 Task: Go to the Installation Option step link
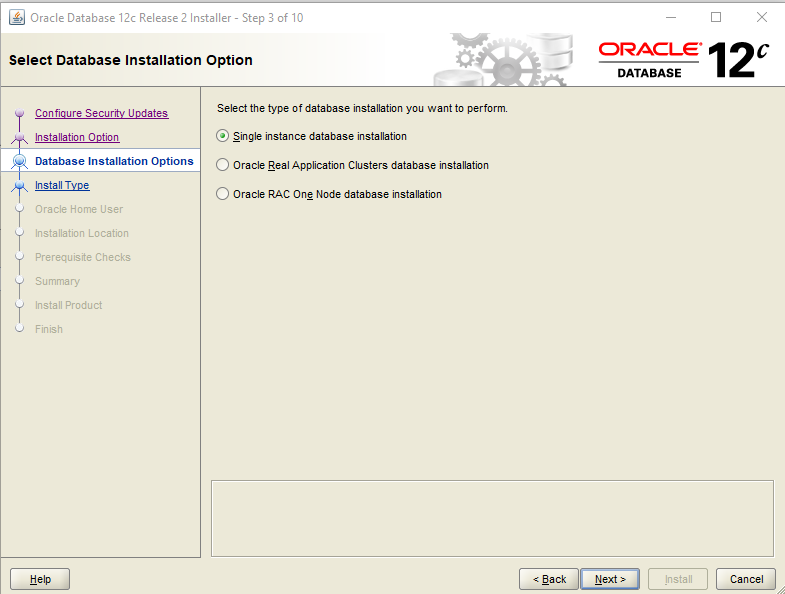tap(77, 137)
